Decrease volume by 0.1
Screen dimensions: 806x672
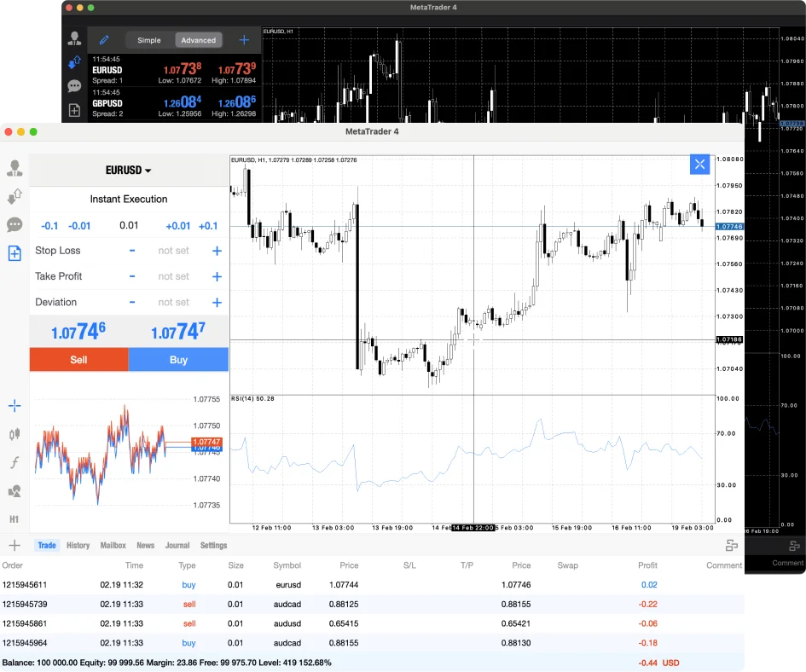click(x=49, y=226)
